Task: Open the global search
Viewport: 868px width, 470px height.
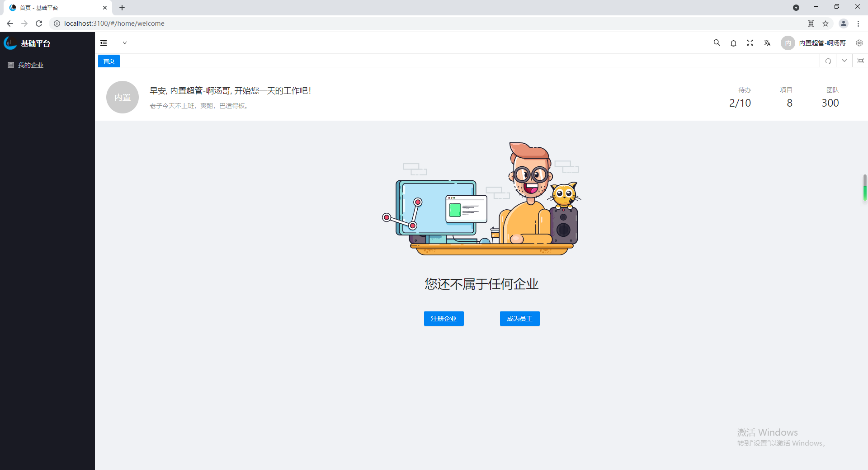Action: point(717,43)
